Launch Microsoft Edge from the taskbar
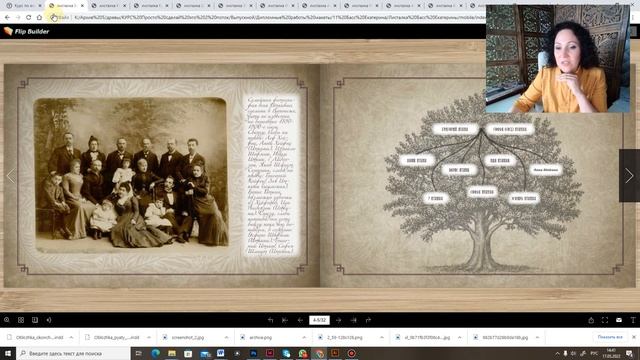 point(156,353)
